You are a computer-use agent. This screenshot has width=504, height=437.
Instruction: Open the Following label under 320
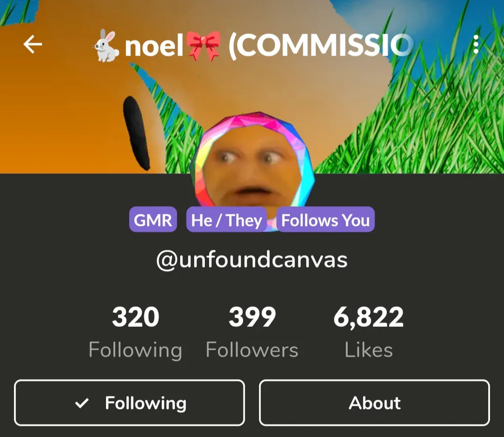pyautogui.click(x=136, y=350)
